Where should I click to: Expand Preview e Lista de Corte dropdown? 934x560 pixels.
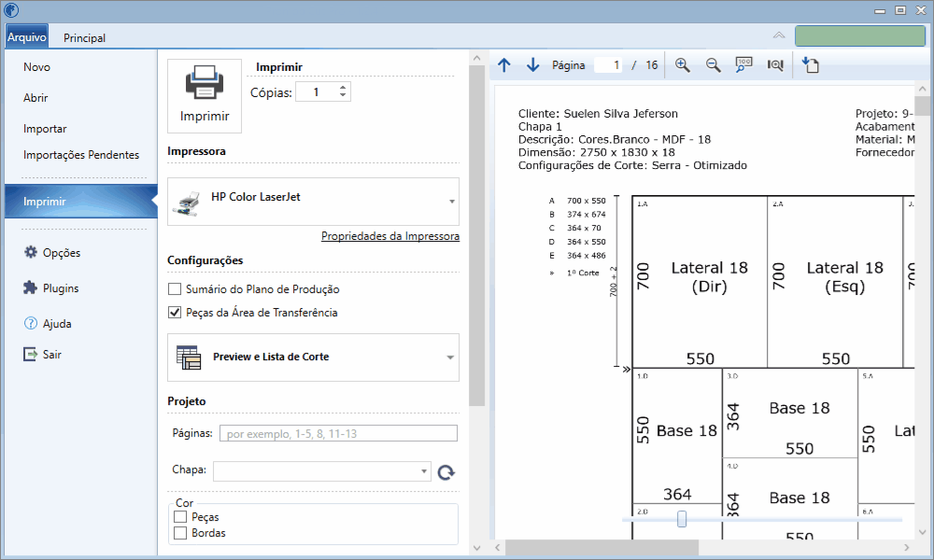450,357
